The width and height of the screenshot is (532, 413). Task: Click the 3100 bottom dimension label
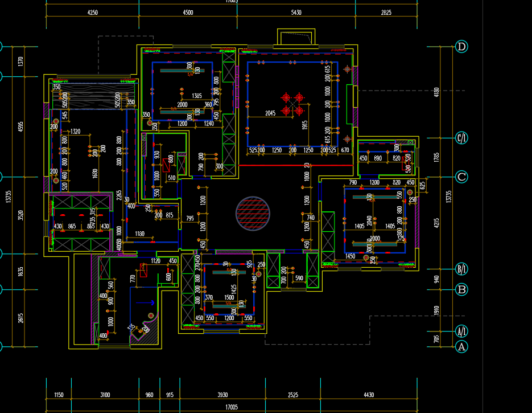[105, 395]
